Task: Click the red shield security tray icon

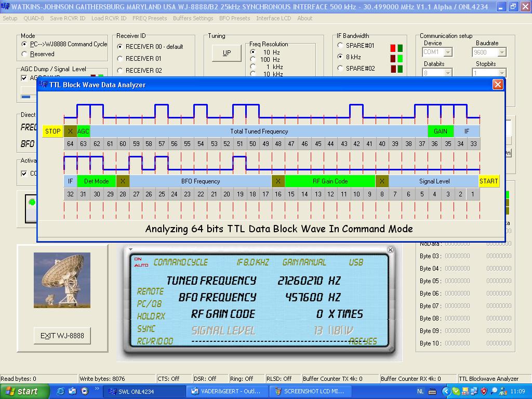Action: click(484, 391)
